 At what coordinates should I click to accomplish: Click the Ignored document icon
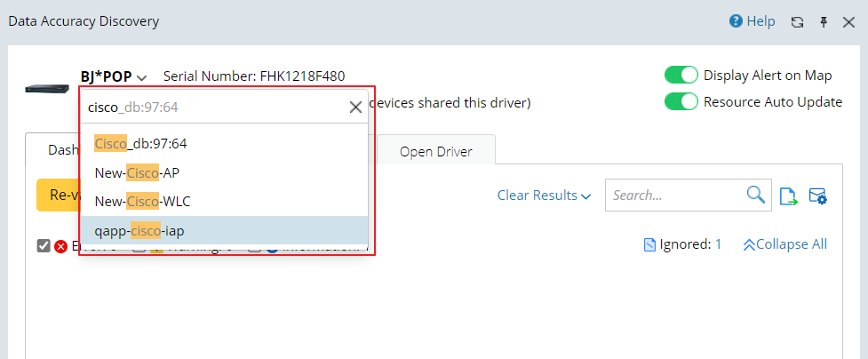(x=649, y=244)
